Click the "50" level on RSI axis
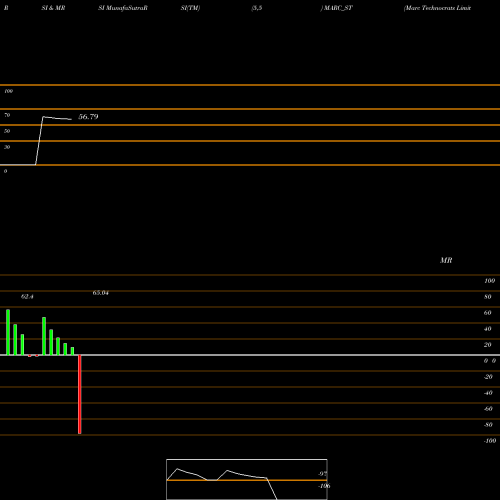 point(7,131)
